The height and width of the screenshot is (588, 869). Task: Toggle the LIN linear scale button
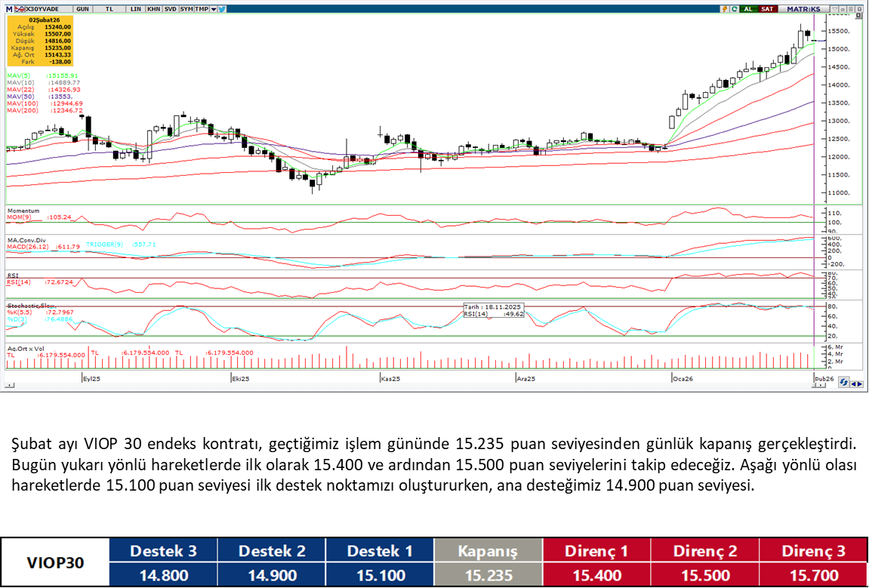pyautogui.click(x=135, y=9)
